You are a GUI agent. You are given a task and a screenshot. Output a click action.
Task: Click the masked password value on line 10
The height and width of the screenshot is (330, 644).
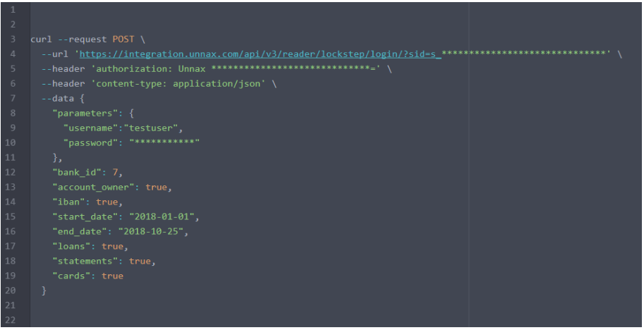click(x=164, y=142)
